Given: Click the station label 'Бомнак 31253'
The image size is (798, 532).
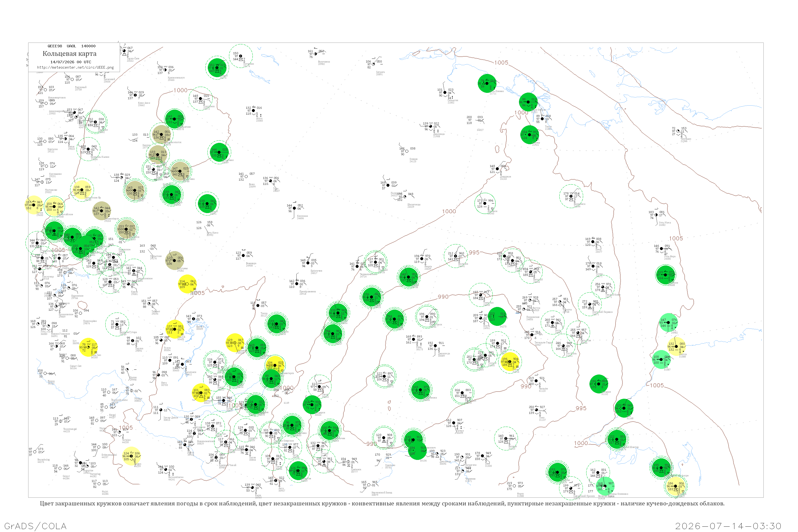Looking at the screenshot, I should tap(513, 447).
